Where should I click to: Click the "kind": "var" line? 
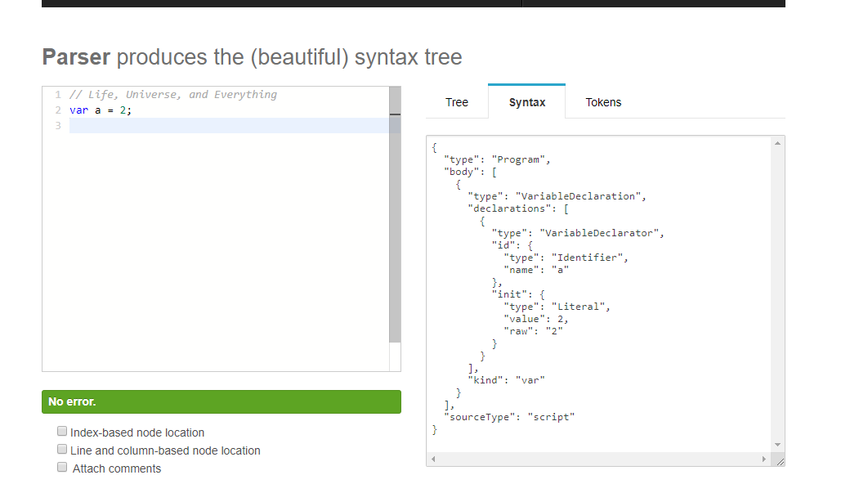(x=506, y=380)
